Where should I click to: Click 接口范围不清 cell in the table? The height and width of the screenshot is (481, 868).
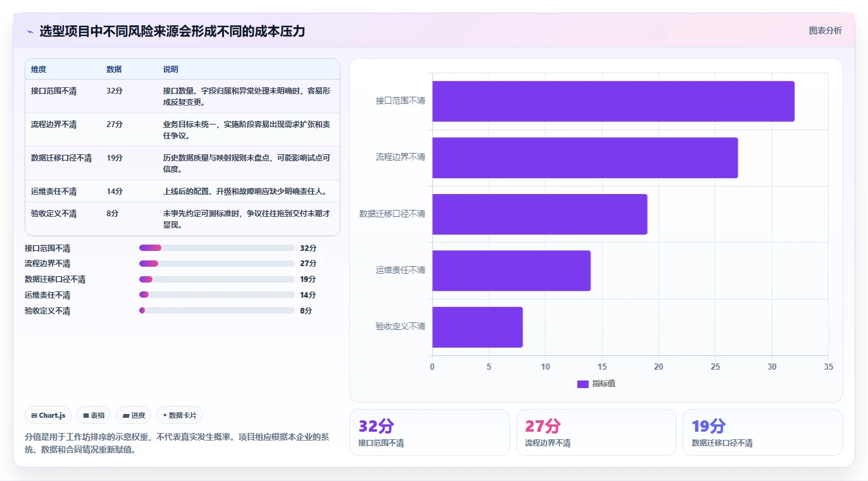tap(54, 91)
